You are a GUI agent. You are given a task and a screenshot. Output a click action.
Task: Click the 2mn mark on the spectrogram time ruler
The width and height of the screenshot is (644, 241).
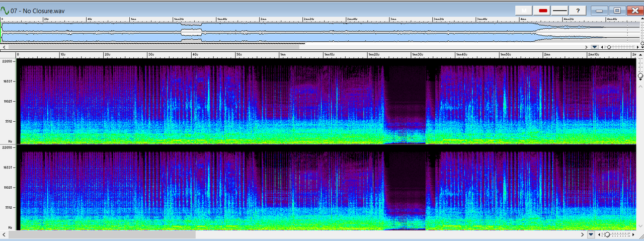tap(546, 54)
